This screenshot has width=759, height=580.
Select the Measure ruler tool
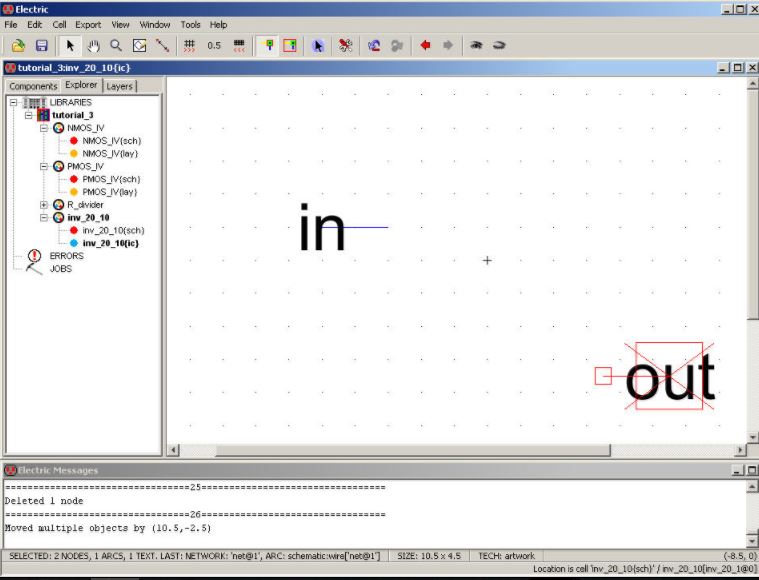(162, 45)
